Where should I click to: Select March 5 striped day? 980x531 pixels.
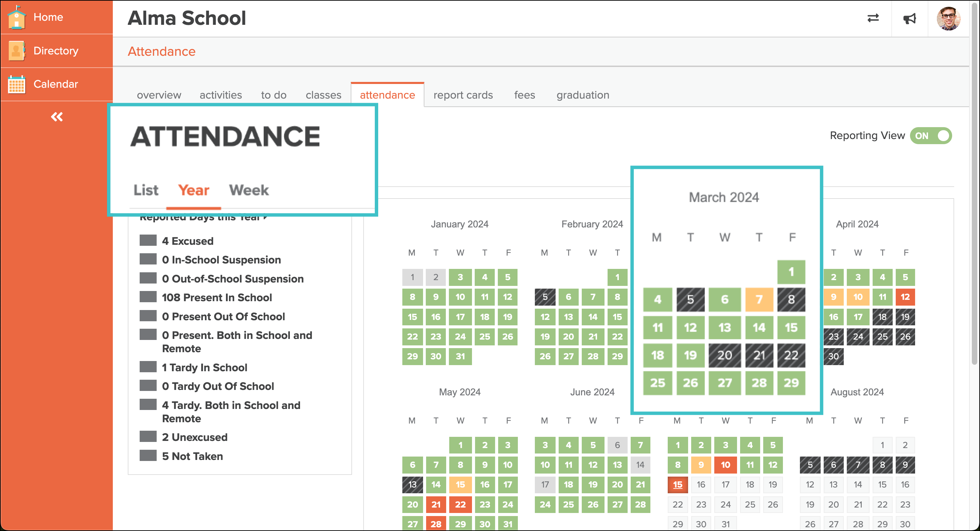[690, 299]
